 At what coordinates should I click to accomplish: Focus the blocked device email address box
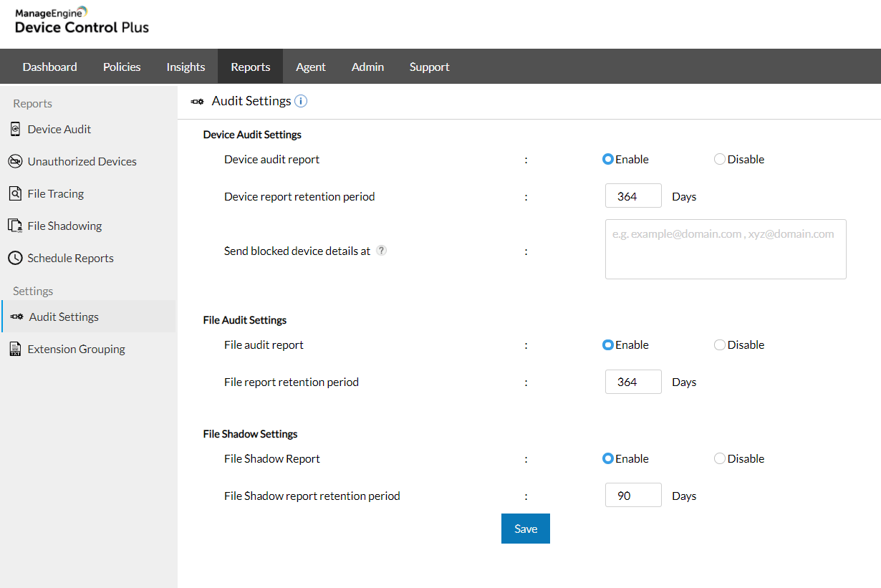tap(726, 249)
